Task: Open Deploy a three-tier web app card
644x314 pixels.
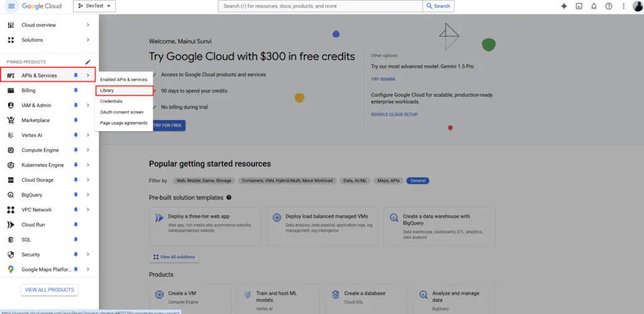Action: tap(205, 227)
